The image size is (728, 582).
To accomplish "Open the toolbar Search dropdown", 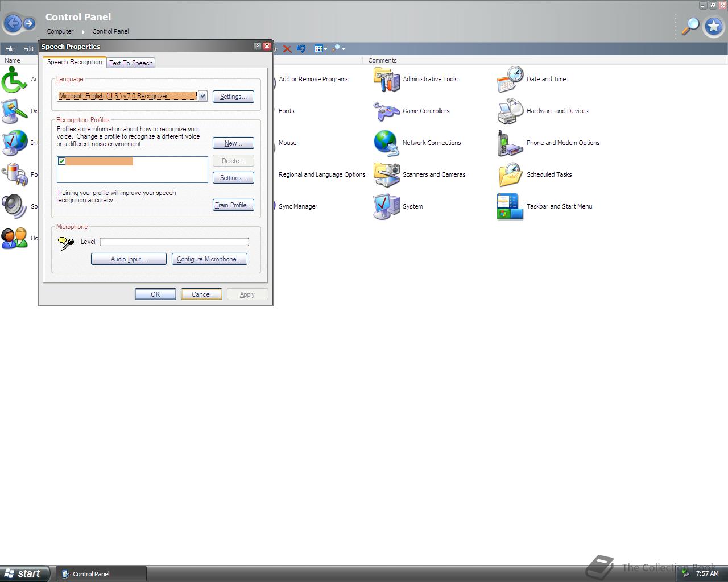I will pos(338,49).
